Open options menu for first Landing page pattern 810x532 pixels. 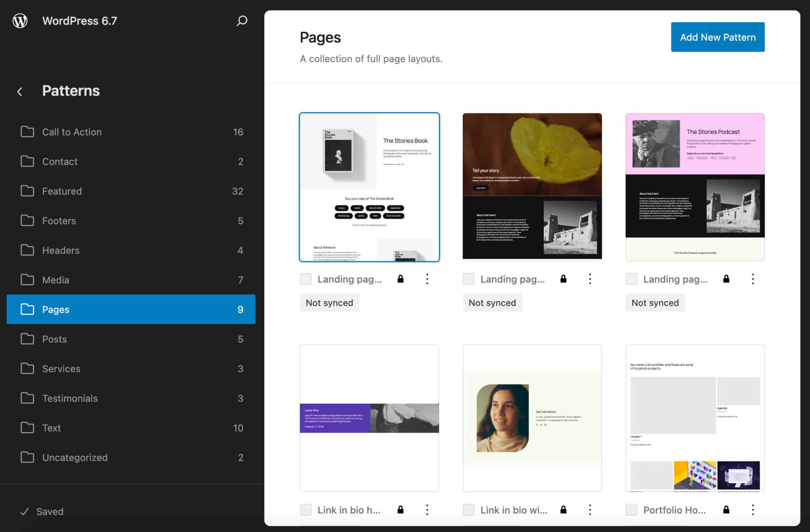coord(427,279)
